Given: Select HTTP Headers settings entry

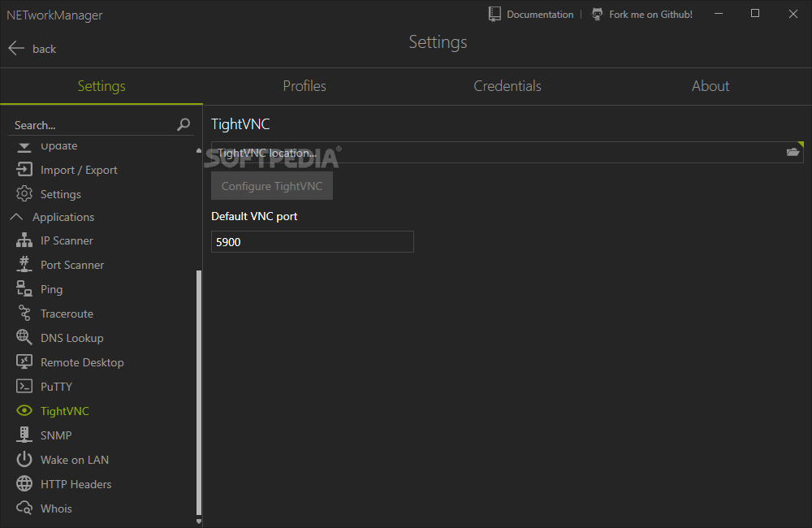Looking at the screenshot, I should coord(76,484).
